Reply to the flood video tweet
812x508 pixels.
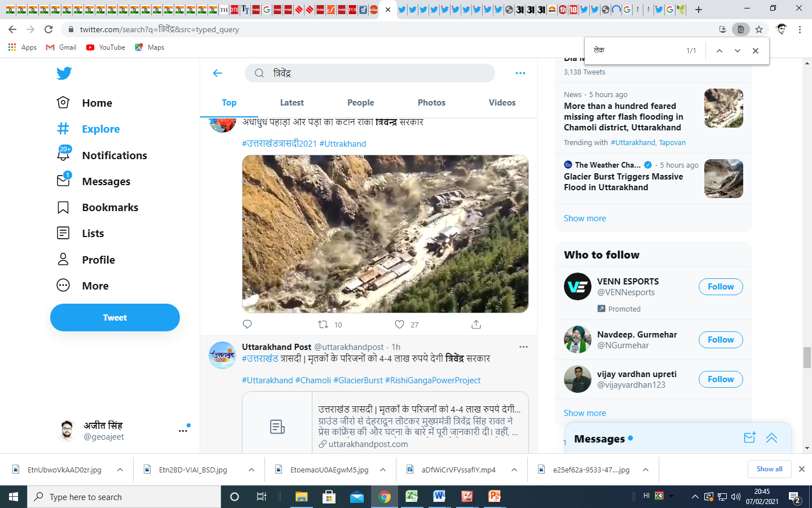coord(247,324)
